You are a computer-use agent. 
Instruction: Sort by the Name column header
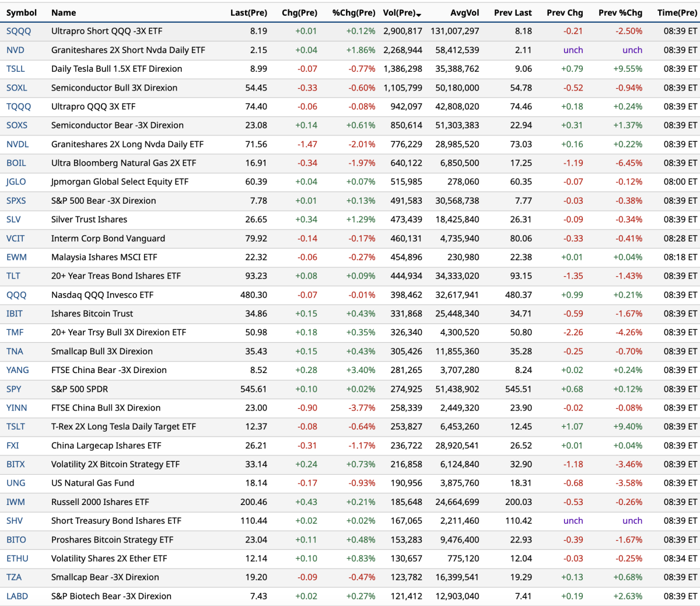click(64, 13)
